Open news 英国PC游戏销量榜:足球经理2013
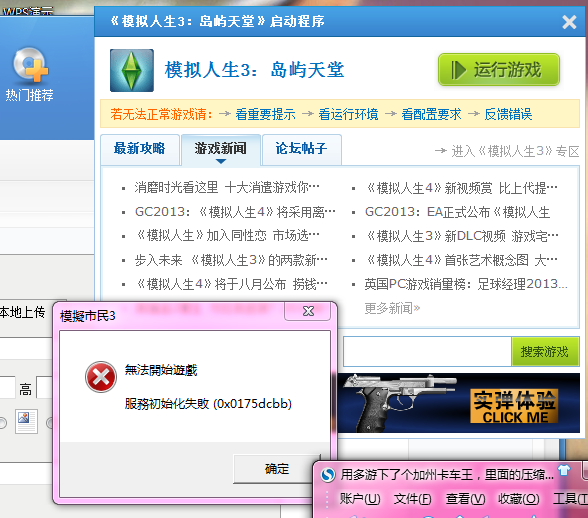The image size is (588, 518). click(x=466, y=284)
